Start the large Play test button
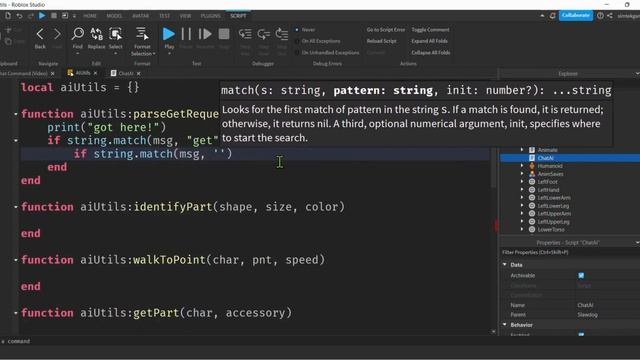 (x=169, y=34)
